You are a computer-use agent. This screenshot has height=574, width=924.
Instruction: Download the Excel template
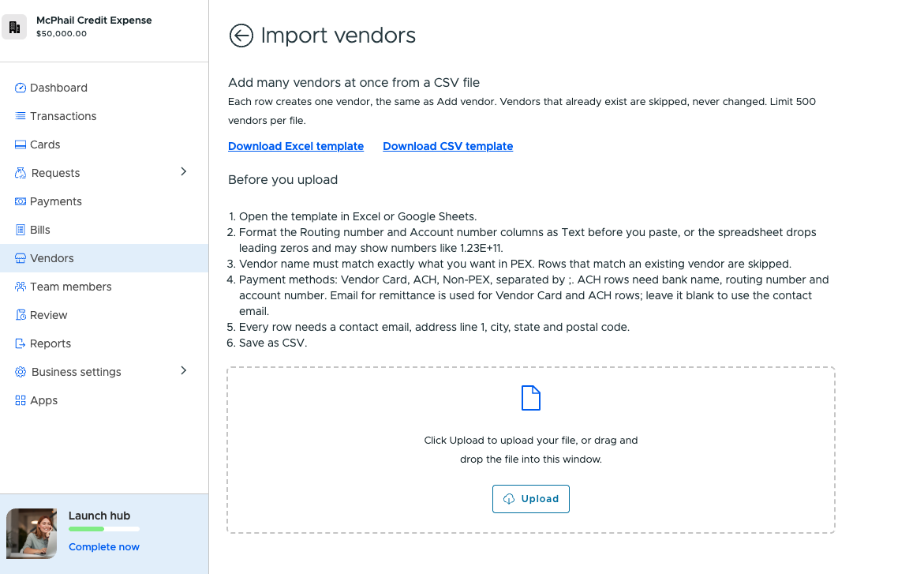(296, 146)
